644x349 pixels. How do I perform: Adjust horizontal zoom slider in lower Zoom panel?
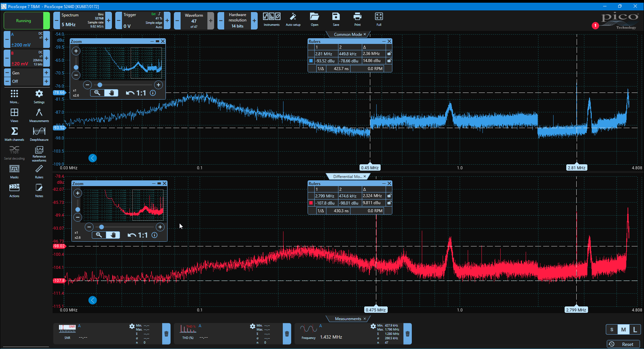101,227
